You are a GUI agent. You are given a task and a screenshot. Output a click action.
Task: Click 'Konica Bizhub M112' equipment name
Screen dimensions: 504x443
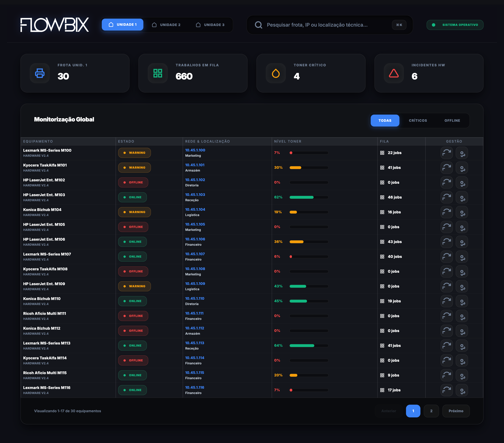click(x=42, y=328)
